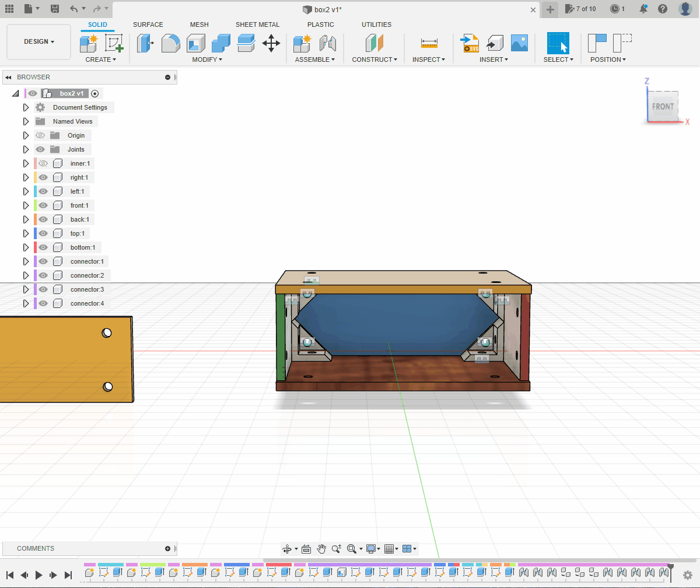Open the DESIGN workspace dropdown

pos(38,42)
